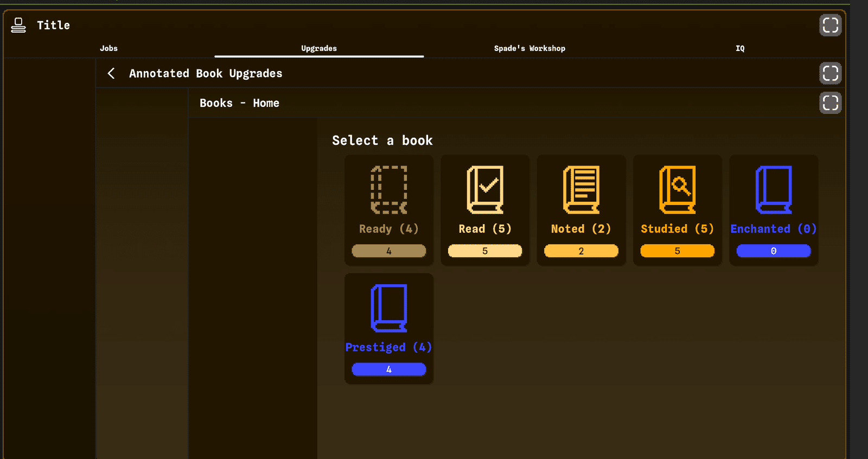
Task: Click the Studied (5) label
Action: point(677,229)
